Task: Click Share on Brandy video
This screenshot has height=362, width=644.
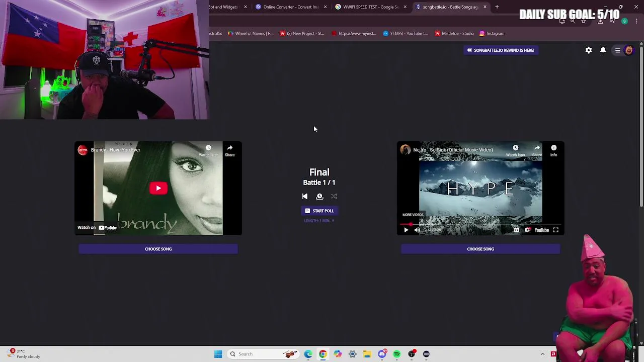Action: point(229,150)
